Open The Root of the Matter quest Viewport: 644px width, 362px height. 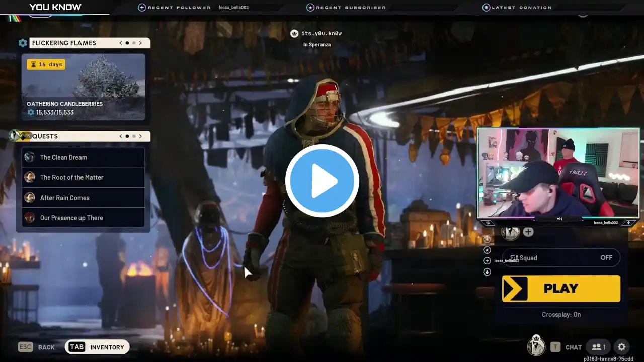(x=83, y=177)
